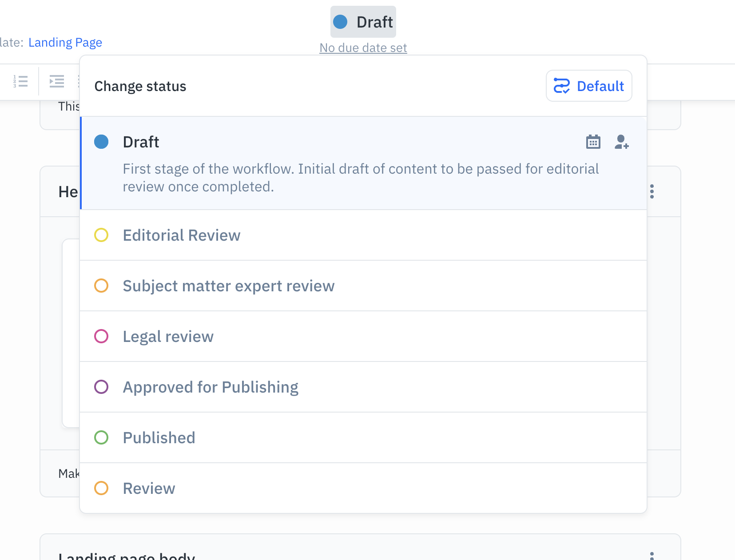Open the Draft status dropdown at the top

coord(363,21)
